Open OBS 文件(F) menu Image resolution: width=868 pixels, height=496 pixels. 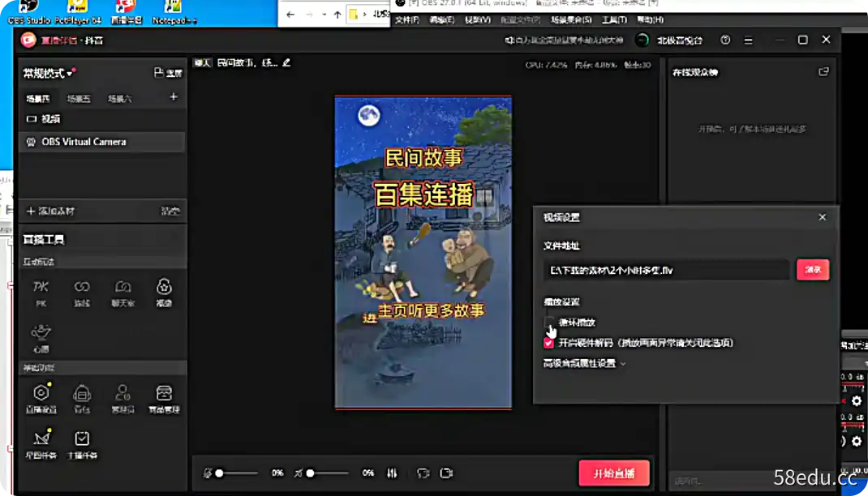tap(407, 20)
